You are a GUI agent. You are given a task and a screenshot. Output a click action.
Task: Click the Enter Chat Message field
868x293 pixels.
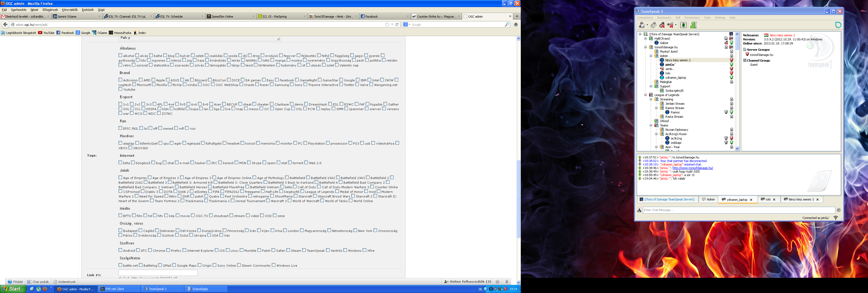click(x=739, y=210)
